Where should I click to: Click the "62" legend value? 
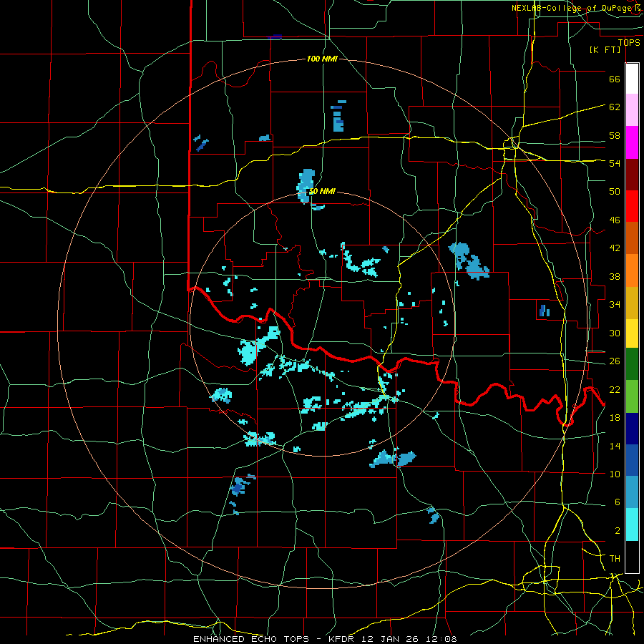(x=615, y=107)
